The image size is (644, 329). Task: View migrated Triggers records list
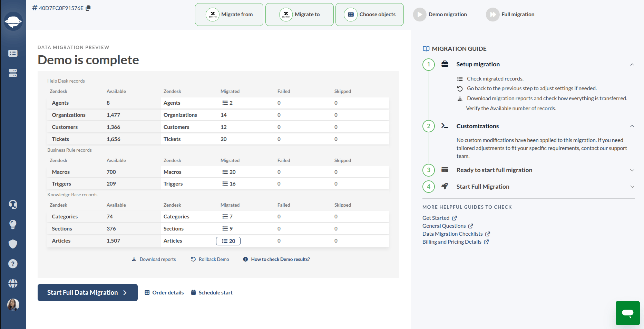click(229, 184)
